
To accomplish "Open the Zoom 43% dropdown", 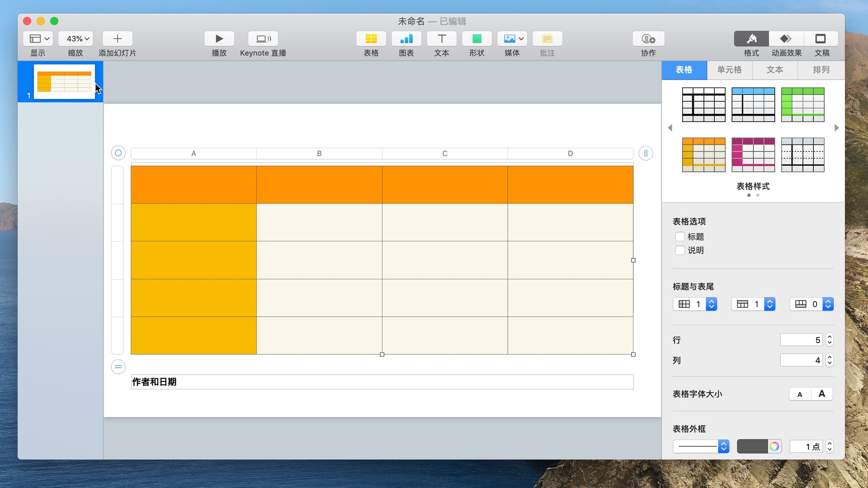I will (75, 39).
